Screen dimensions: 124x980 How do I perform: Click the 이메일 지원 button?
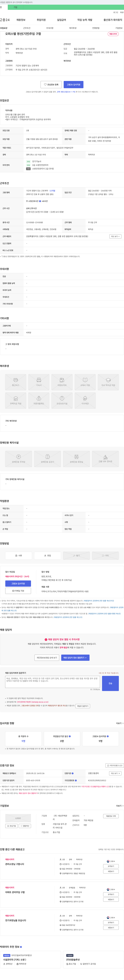tap(18, 591)
